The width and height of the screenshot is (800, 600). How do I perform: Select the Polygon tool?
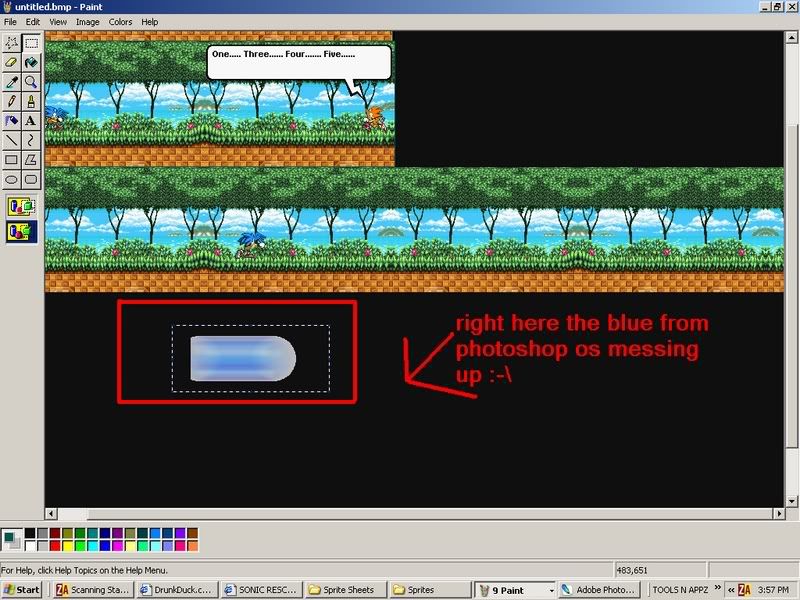point(31,160)
